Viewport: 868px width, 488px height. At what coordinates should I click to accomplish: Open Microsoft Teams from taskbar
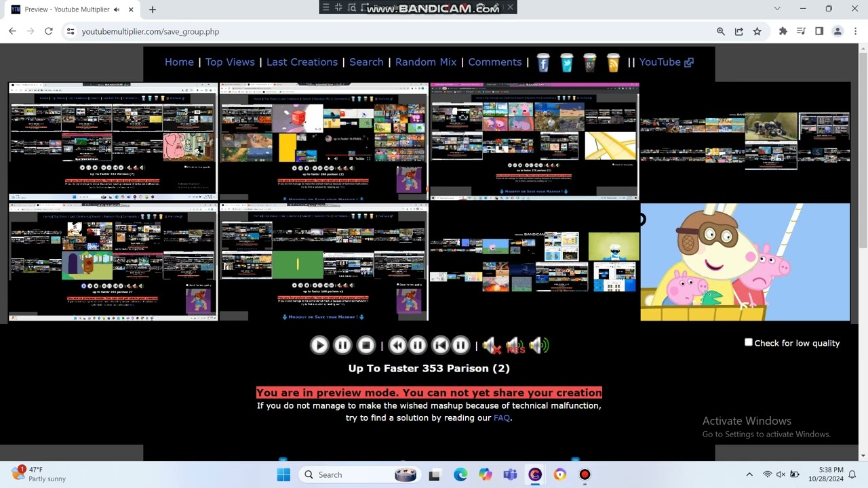tap(510, 474)
